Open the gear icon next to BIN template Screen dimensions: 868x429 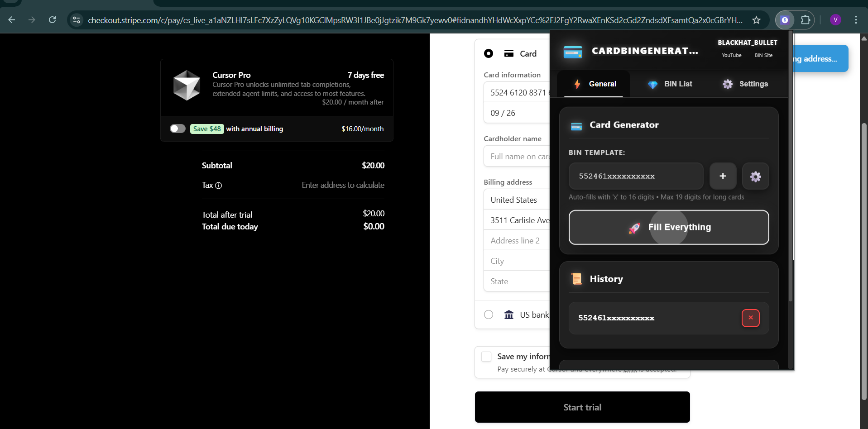755,176
